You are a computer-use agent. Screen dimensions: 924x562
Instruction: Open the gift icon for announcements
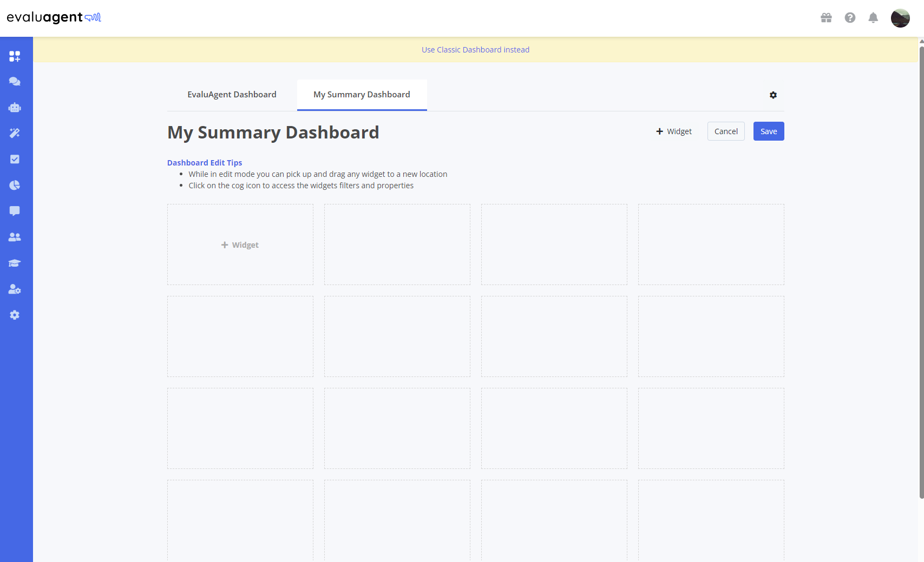(x=826, y=17)
